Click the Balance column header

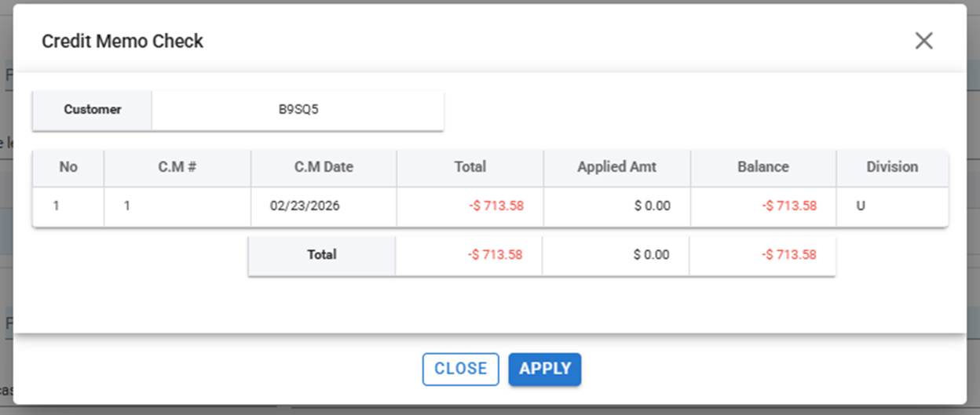(x=762, y=166)
